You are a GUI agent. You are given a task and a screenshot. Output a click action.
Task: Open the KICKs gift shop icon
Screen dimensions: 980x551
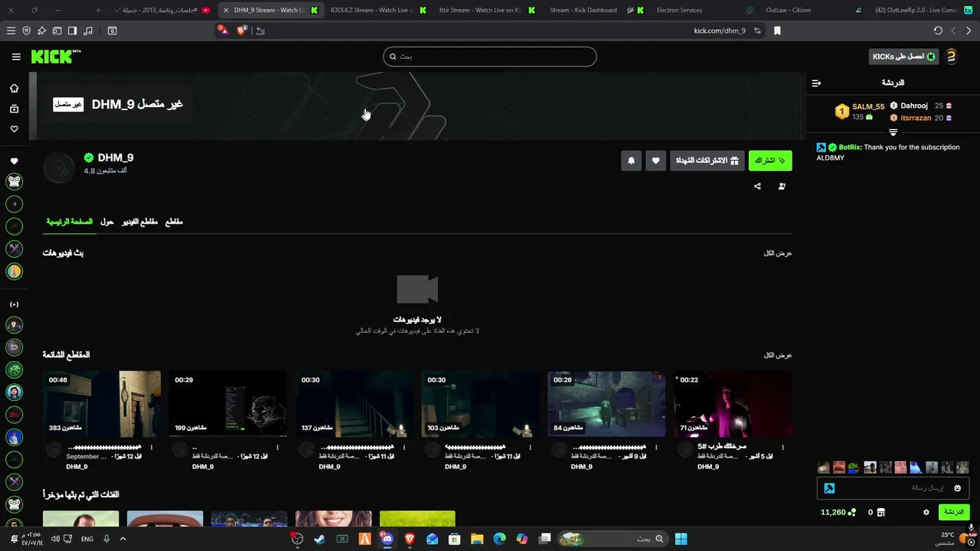tap(880, 512)
